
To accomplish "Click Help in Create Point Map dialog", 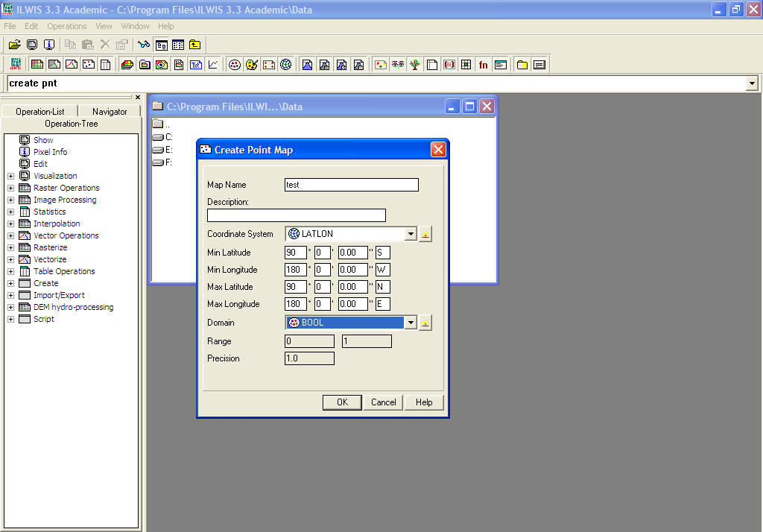I will click(424, 402).
